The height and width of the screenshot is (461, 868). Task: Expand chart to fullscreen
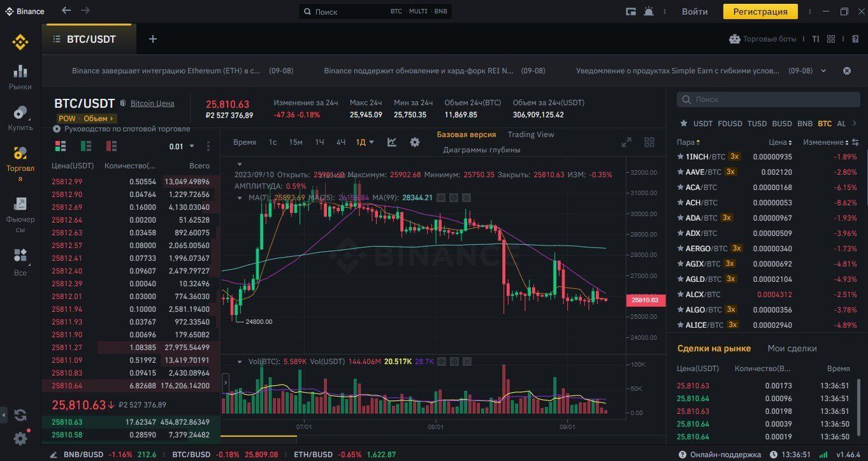click(x=626, y=142)
